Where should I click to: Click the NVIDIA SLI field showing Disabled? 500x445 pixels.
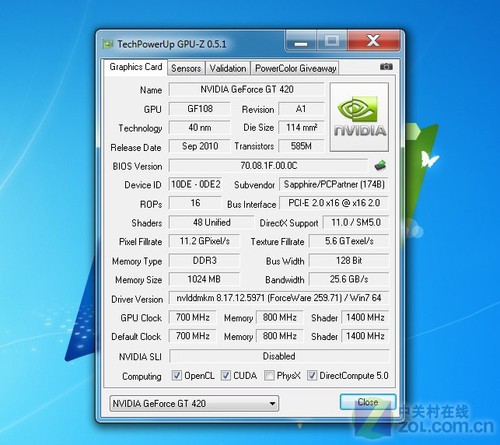[x=279, y=356]
